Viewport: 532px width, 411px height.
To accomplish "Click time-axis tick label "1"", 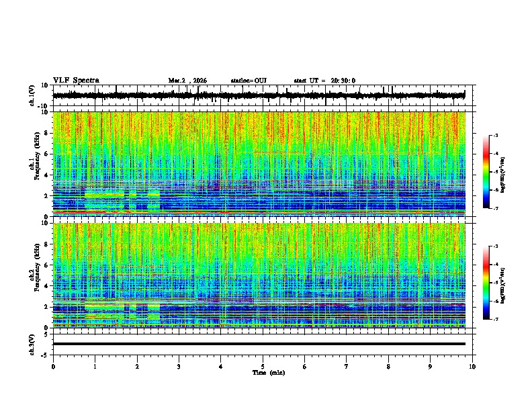I will tap(95, 367).
